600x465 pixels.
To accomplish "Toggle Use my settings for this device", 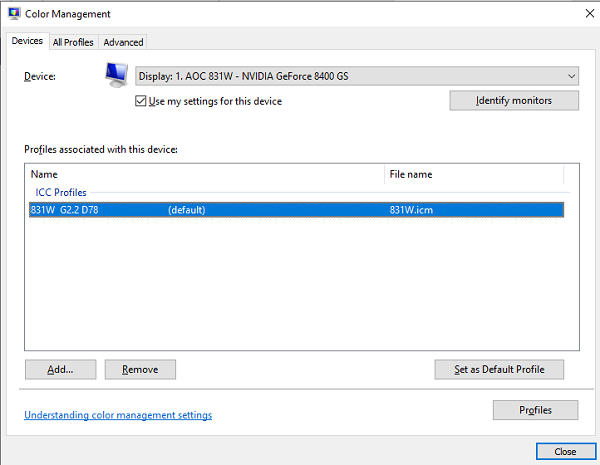I will (141, 101).
